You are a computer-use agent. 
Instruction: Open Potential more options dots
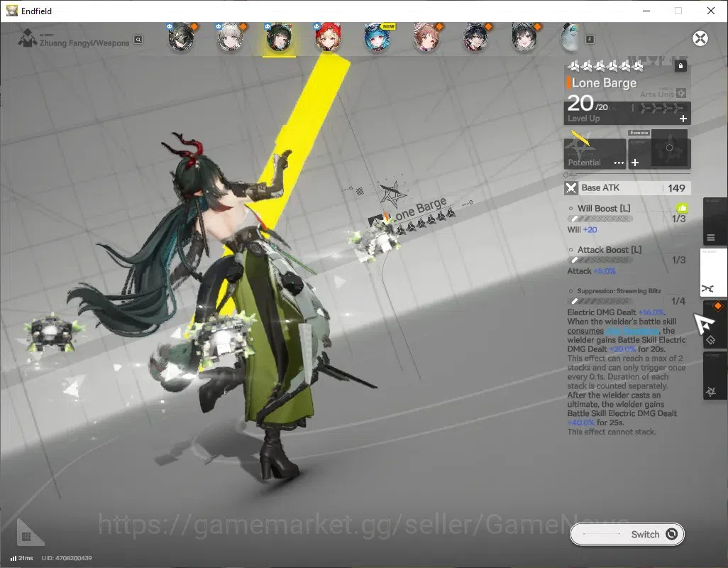click(619, 163)
